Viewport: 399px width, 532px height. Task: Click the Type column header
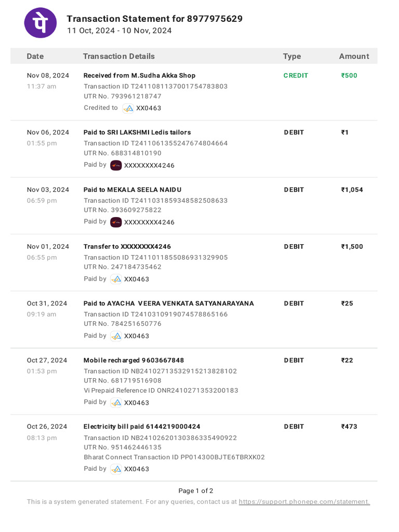(291, 56)
